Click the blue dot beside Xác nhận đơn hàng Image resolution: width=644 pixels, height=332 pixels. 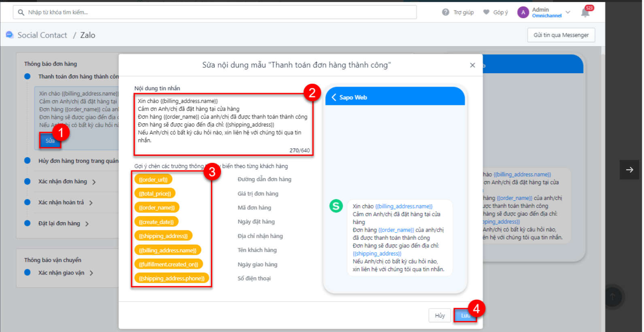(x=28, y=181)
